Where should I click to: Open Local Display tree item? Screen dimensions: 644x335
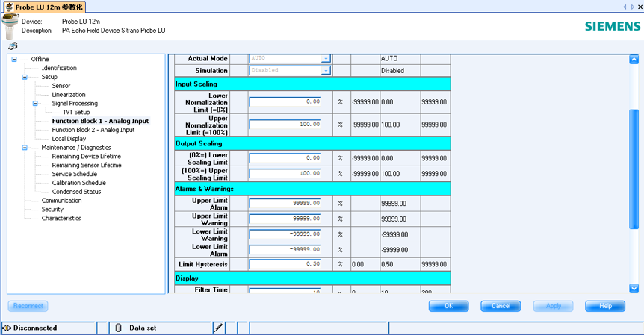point(69,139)
